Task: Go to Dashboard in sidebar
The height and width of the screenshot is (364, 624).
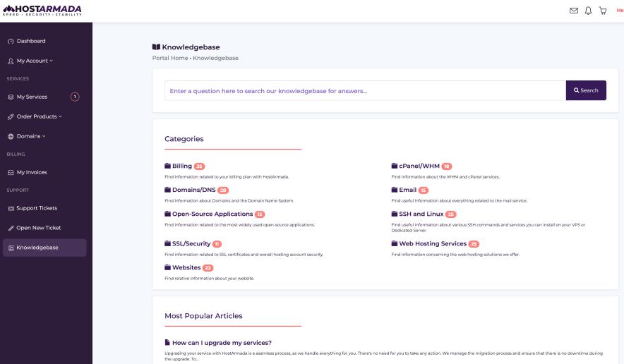Action: pyautogui.click(x=31, y=41)
